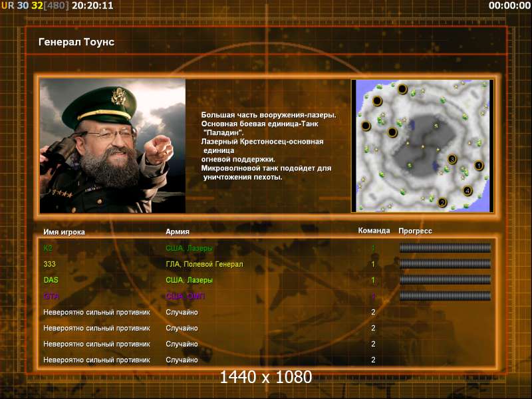Click map start position marker 4
The width and height of the screenshot is (532, 399).
467,191
